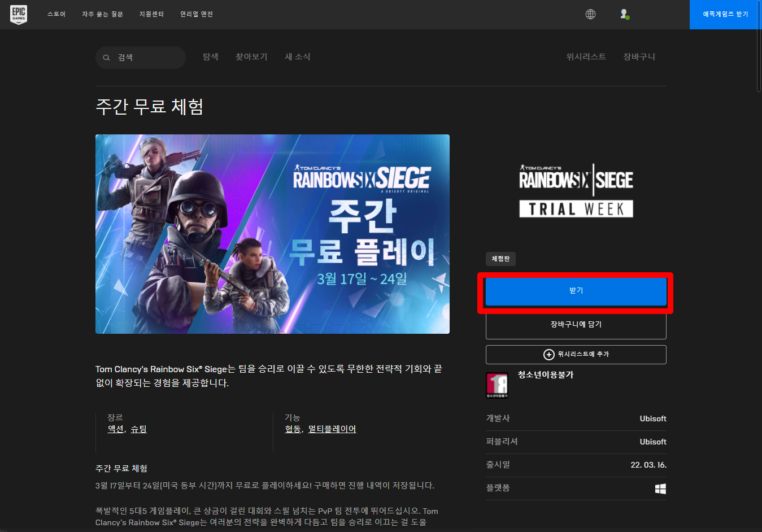Click 위시리스트에 추가 button
This screenshot has width=762, height=532.
click(x=576, y=355)
